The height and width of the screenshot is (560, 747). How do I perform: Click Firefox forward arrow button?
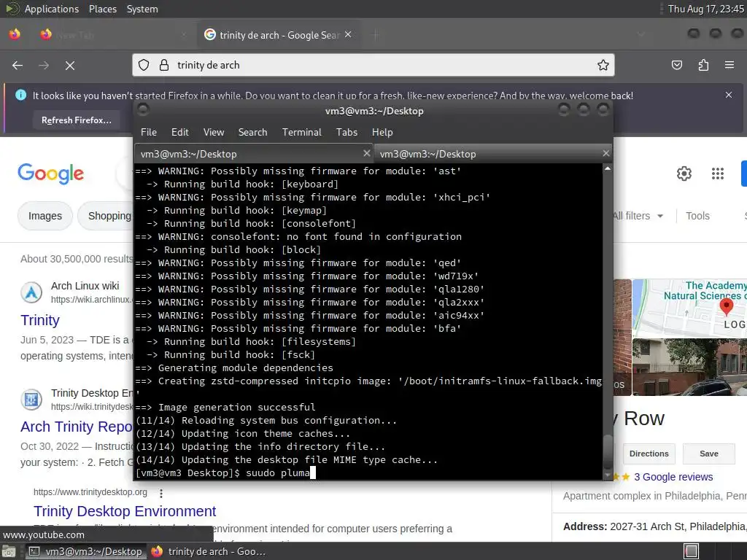tap(44, 65)
